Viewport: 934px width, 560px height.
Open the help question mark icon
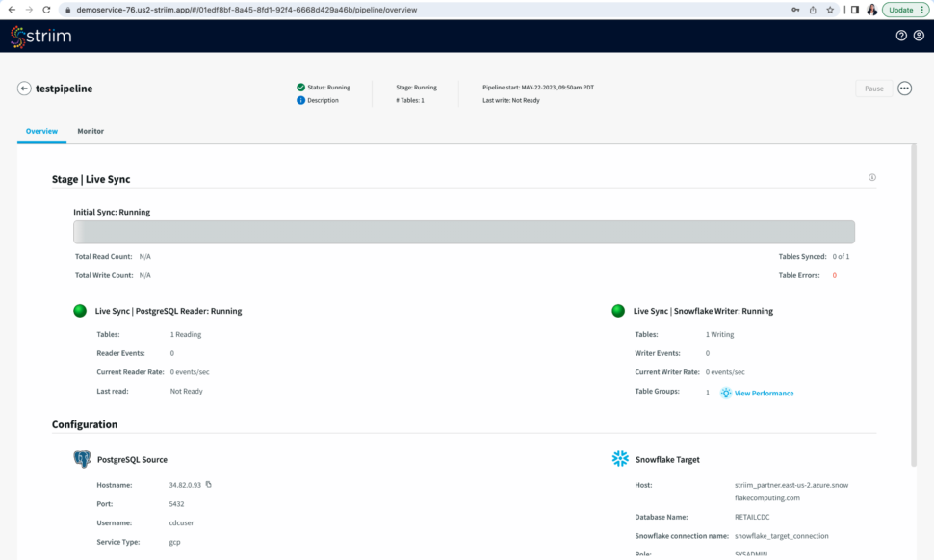pyautogui.click(x=901, y=36)
